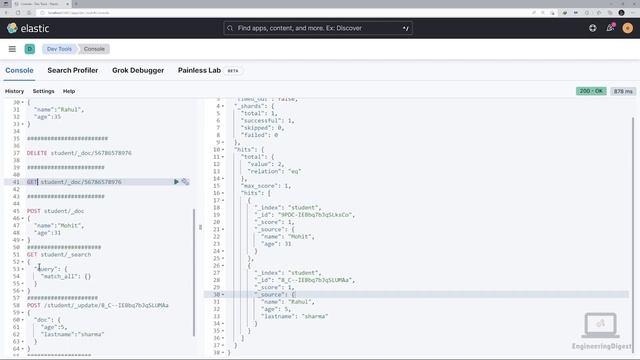Collapse the _shards fold arrow at output line 4
The width and height of the screenshot is (640, 360).
[223, 106]
